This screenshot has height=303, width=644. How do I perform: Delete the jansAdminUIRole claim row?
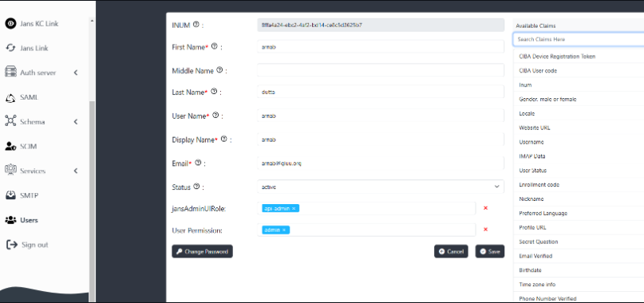pyautogui.click(x=485, y=208)
